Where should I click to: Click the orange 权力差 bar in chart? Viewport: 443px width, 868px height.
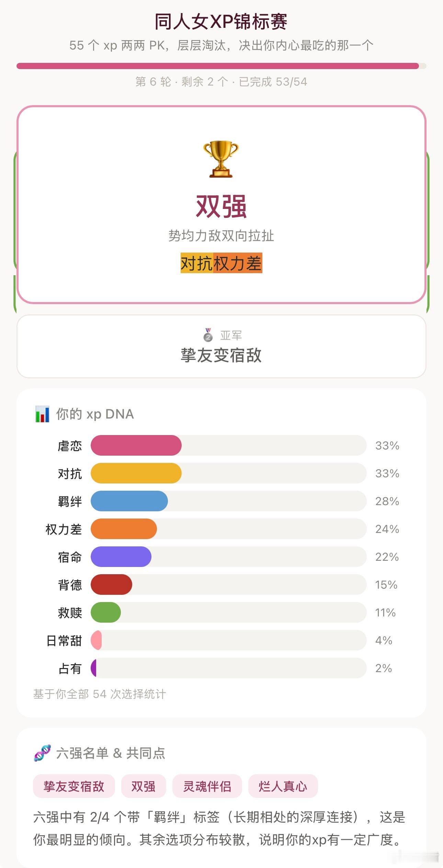124,529
